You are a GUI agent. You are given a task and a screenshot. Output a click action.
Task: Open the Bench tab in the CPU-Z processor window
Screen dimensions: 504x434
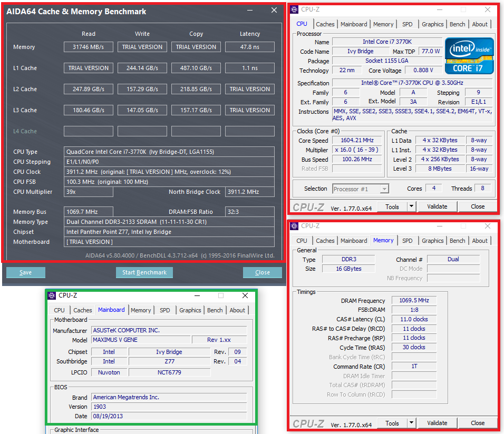coord(457,24)
